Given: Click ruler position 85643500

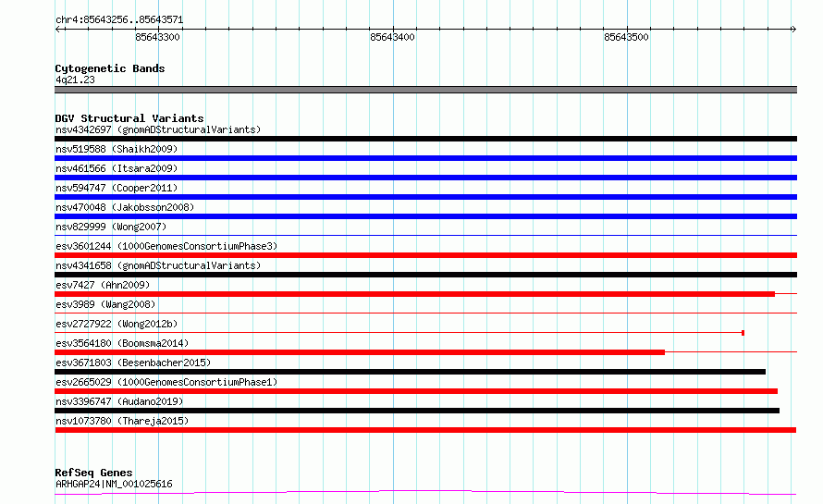Looking at the screenshot, I should click(626, 37).
